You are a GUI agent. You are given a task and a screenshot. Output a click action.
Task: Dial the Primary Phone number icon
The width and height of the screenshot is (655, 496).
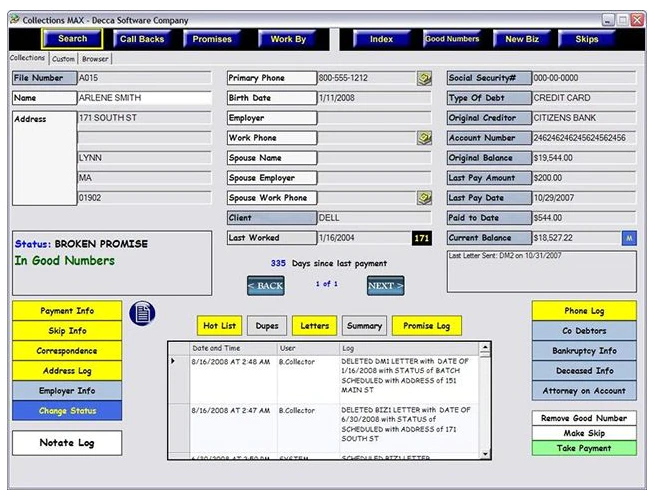[424, 78]
